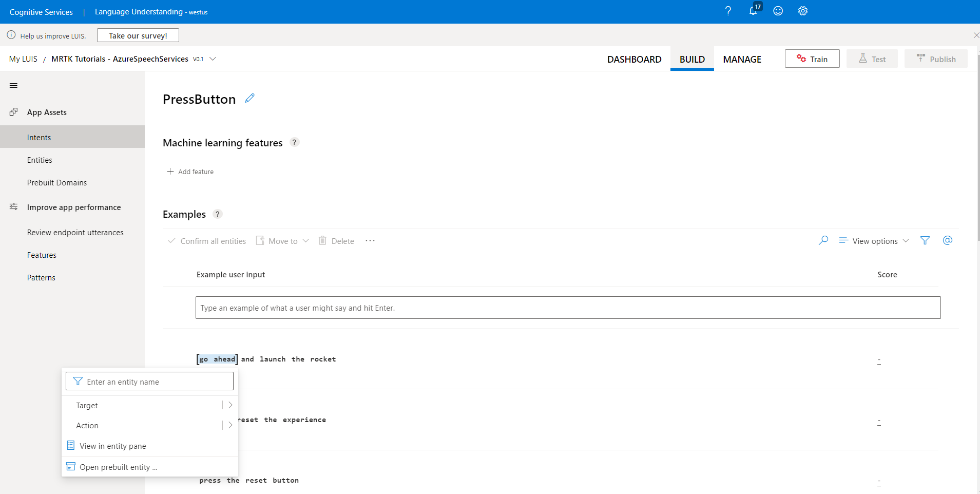Focus the Enter an entity name field
980x494 pixels.
click(x=149, y=381)
